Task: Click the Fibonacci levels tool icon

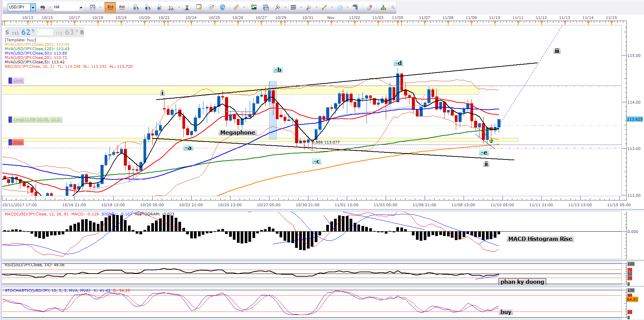Action: [x=293, y=7]
